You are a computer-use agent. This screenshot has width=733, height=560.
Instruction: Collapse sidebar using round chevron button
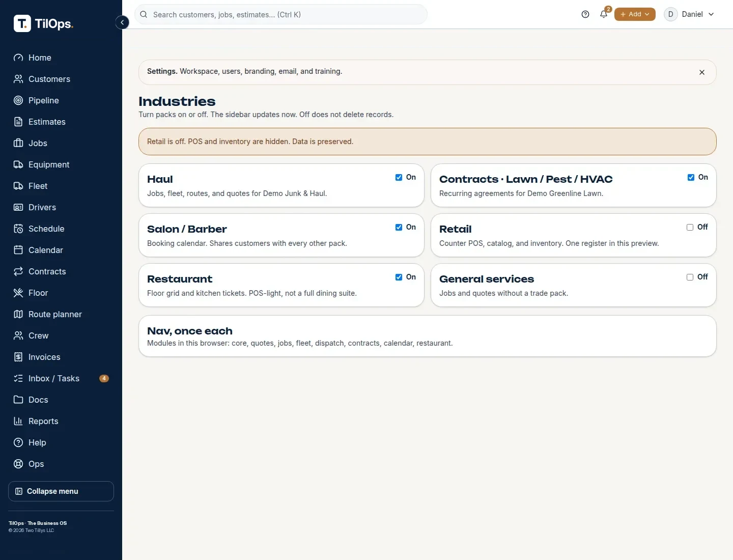[x=122, y=22]
